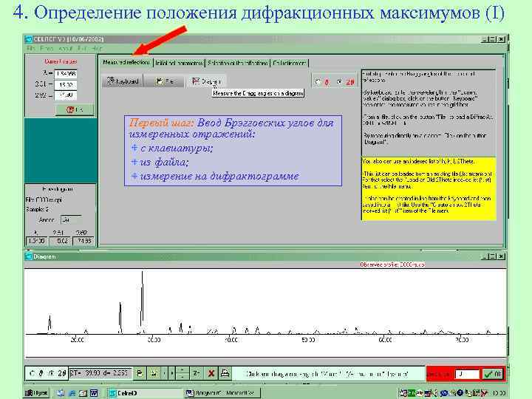Open the Selection of the reflections tab
The image size is (532, 399).
(x=238, y=63)
